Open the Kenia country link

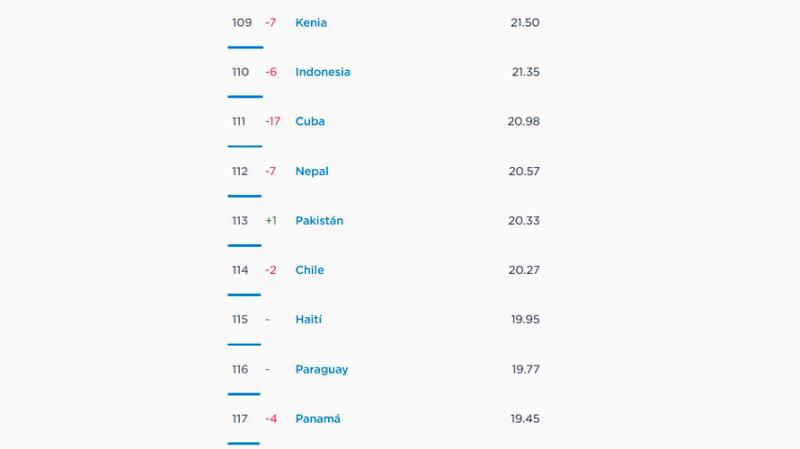point(311,22)
